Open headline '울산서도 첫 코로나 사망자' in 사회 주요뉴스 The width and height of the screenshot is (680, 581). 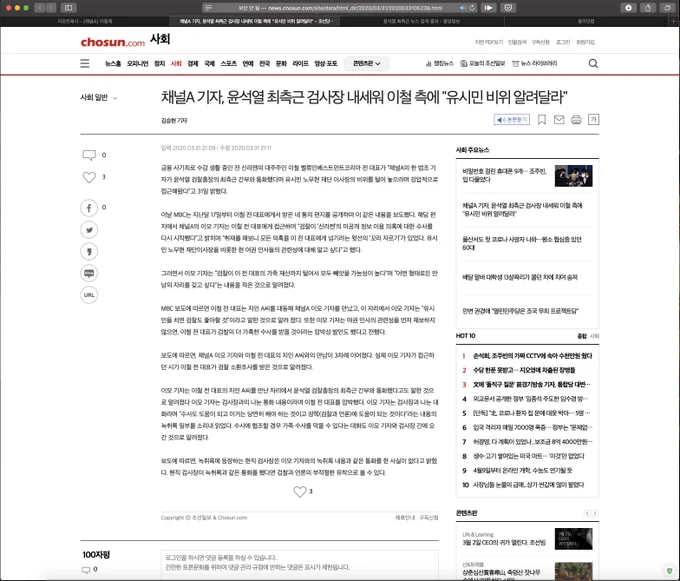(x=522, y=243)
